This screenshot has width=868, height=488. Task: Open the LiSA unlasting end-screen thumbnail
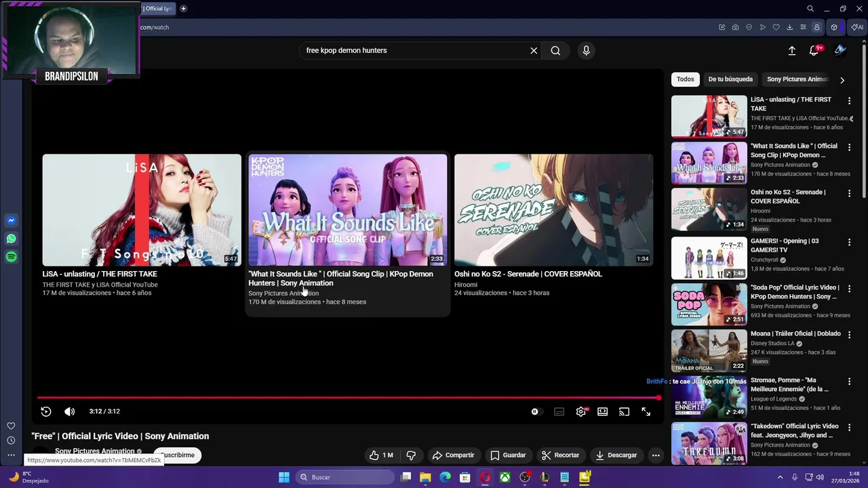(x=142, y=210)
